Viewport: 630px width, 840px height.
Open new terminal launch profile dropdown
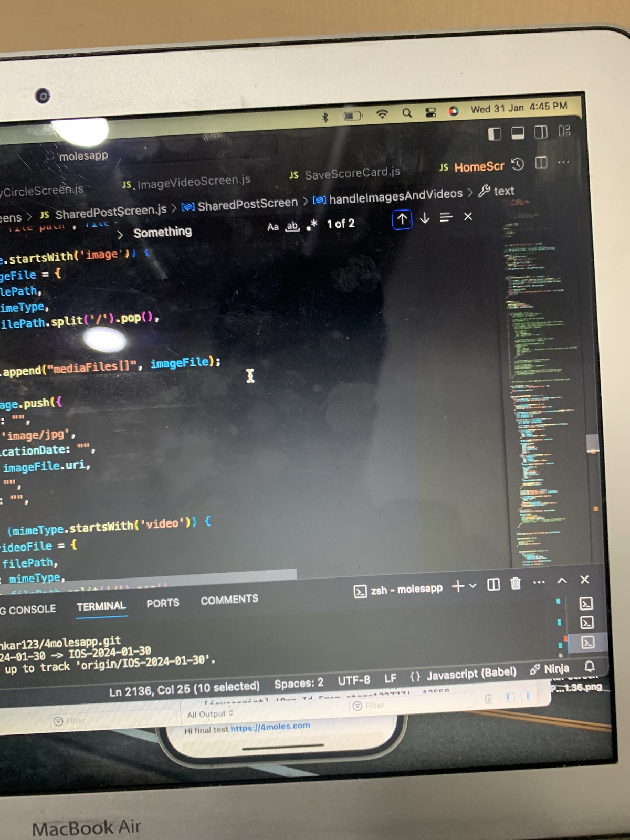[473, 585]
